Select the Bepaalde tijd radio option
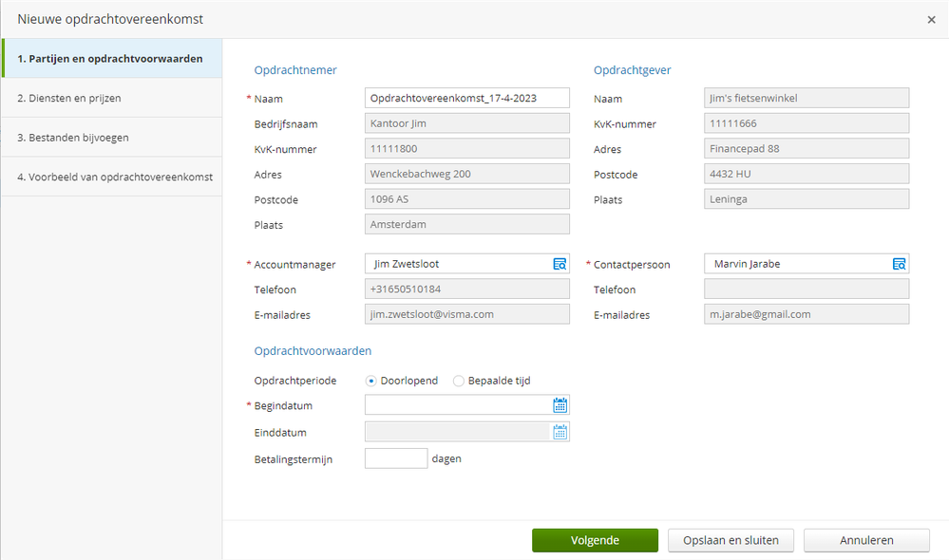Screen dimensions: 949x560 click(459, 381)
